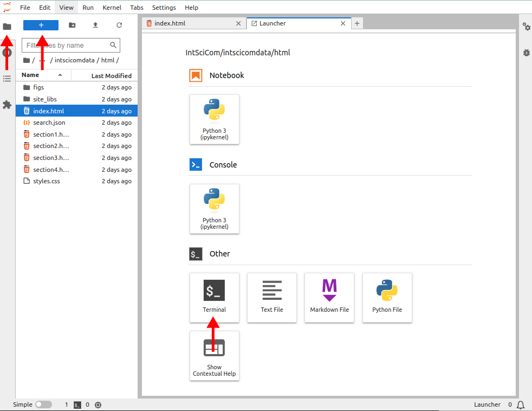532x411 pixels.
Task: Open the Property Inspector gears icon
Action: click(526, 27)
